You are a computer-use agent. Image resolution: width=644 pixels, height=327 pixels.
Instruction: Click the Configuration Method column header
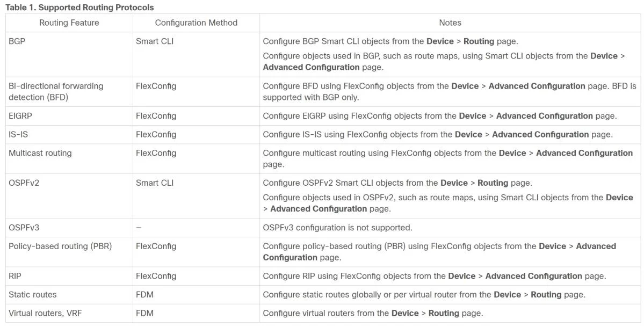[196, 23]
